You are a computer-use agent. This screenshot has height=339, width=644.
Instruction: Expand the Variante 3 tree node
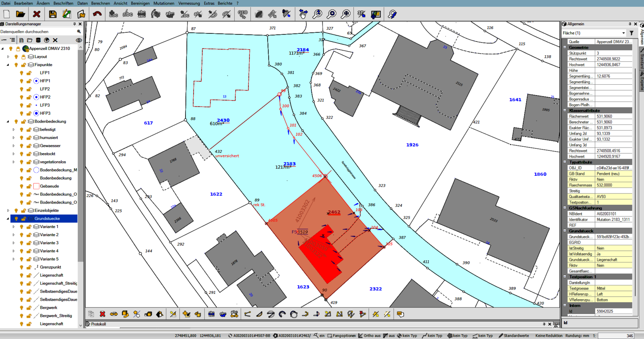[x=14, y=243]
